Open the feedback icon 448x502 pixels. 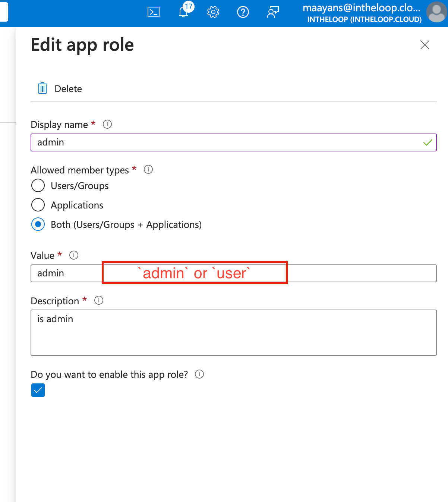272,12
